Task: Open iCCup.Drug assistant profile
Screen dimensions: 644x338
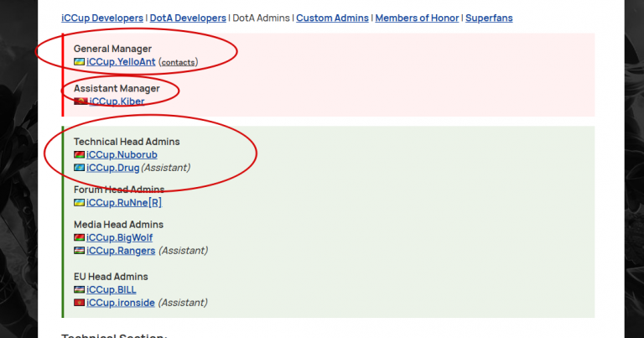Action: [x=112, y=168]
